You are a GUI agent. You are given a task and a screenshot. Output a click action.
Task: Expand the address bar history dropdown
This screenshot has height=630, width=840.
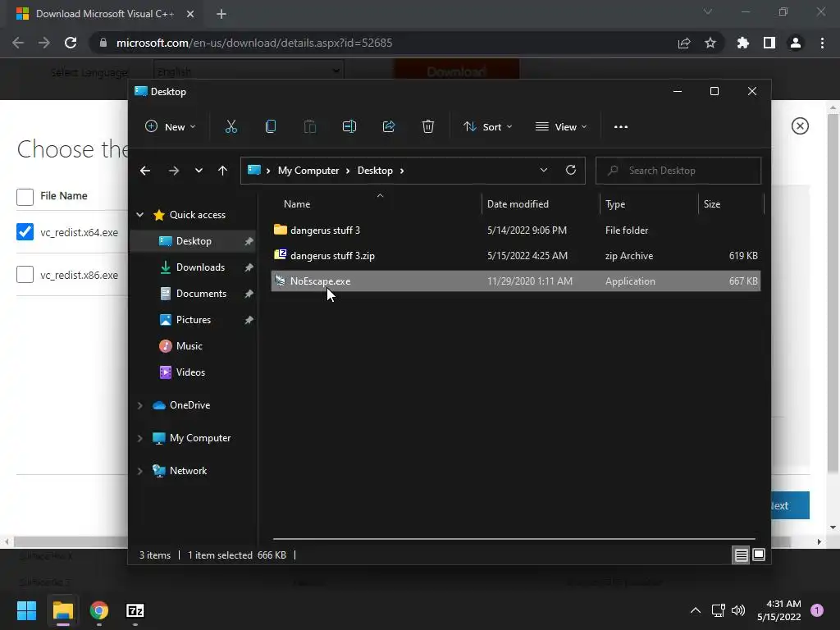click(x=544, y=171)
